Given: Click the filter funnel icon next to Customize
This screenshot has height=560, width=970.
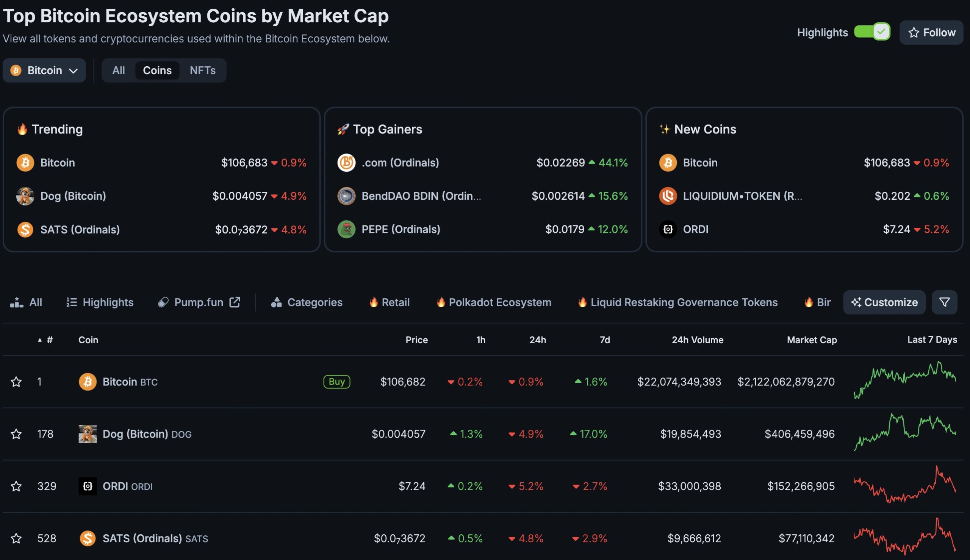Looking at the screenshot, I should point(945,302).
